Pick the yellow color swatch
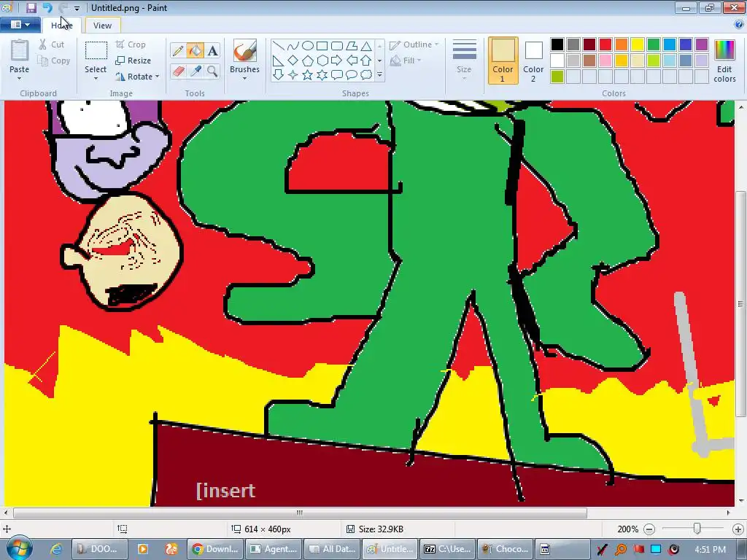Screen dimensions: 747x560 pyautogui.click(x=638, y=44)
